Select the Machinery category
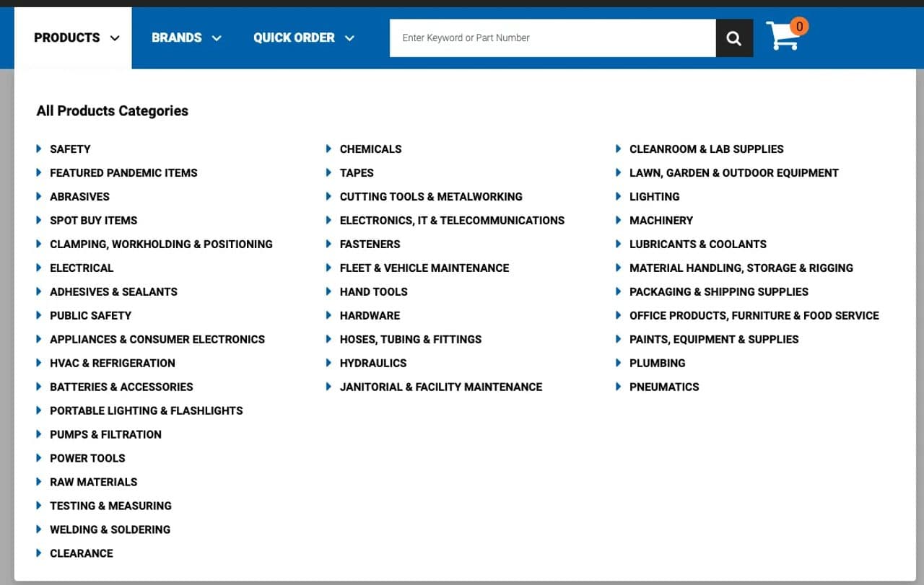Viewport: 924px width, 585px height. click(661, 221)
